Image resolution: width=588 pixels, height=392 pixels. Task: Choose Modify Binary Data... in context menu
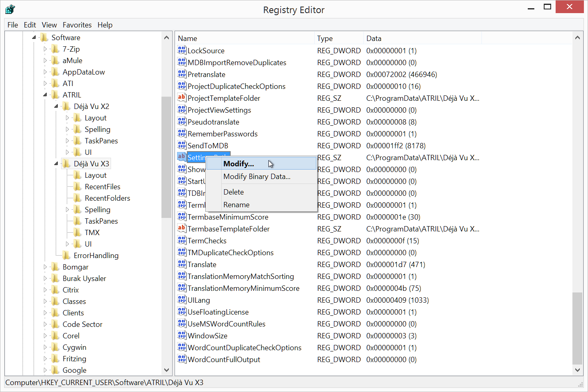click(261, 177)
